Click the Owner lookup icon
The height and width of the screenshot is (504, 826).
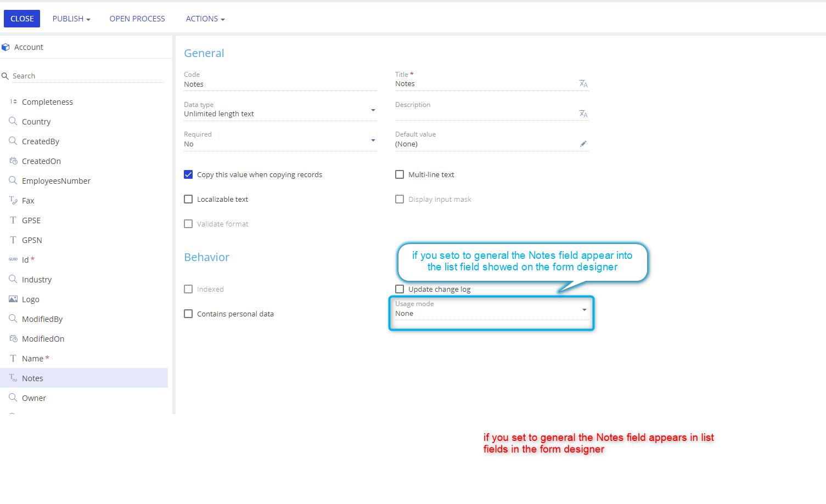click(13, 398)
